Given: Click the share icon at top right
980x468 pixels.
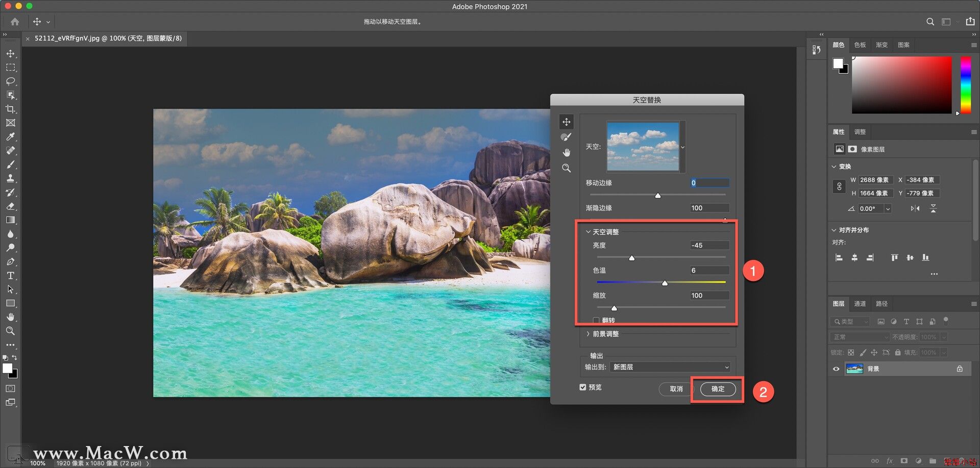Looking at the screenshot, I should 970,21.
